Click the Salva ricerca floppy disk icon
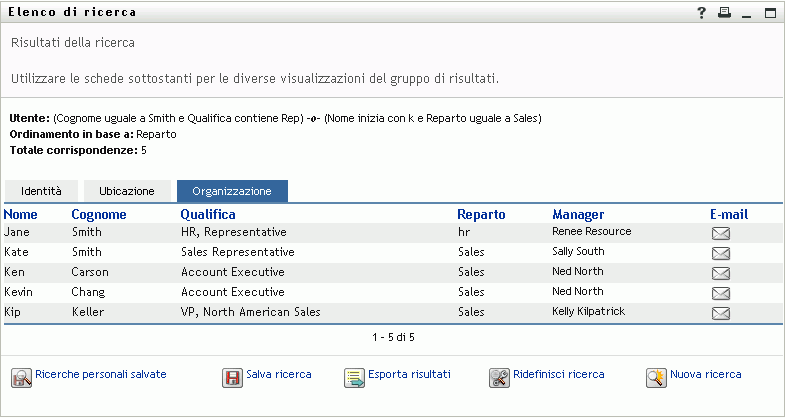 pos(232,377)
